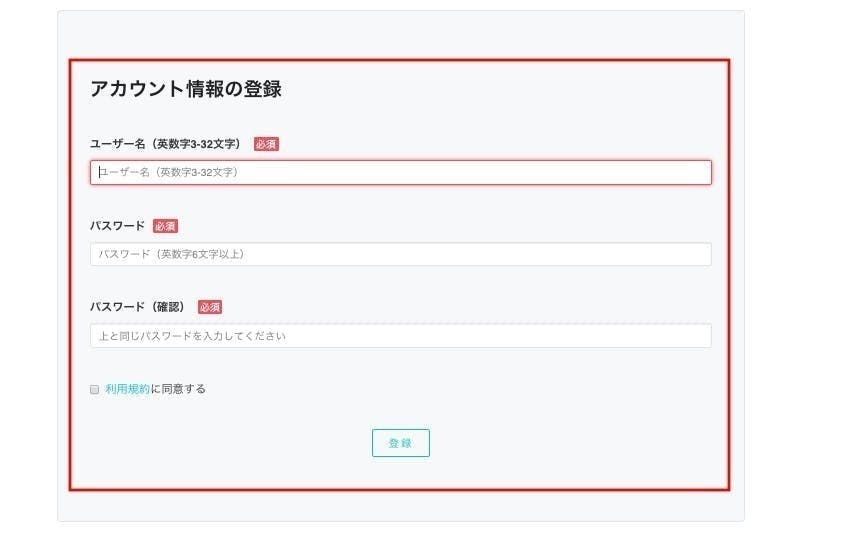Click the に同意する text next to checkbox
Image resolution: width=852 pixels, height=537 pixels.
178,389
